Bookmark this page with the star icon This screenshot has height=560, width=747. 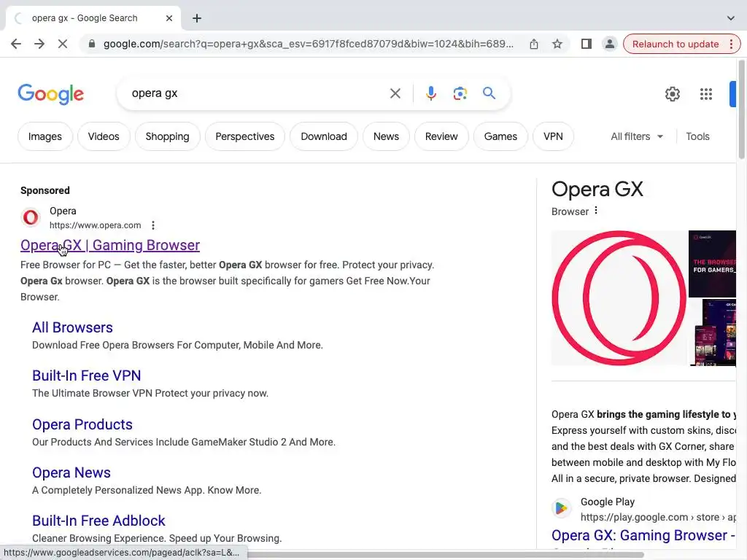(x=557, y=44)
